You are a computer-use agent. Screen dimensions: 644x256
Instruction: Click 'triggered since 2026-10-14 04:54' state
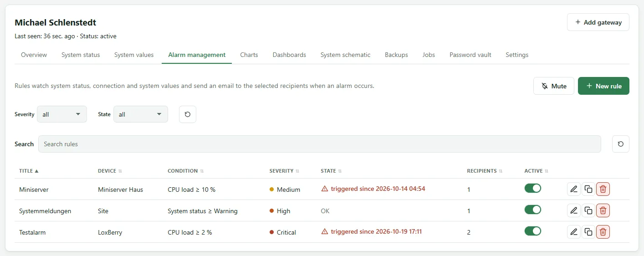378,189
